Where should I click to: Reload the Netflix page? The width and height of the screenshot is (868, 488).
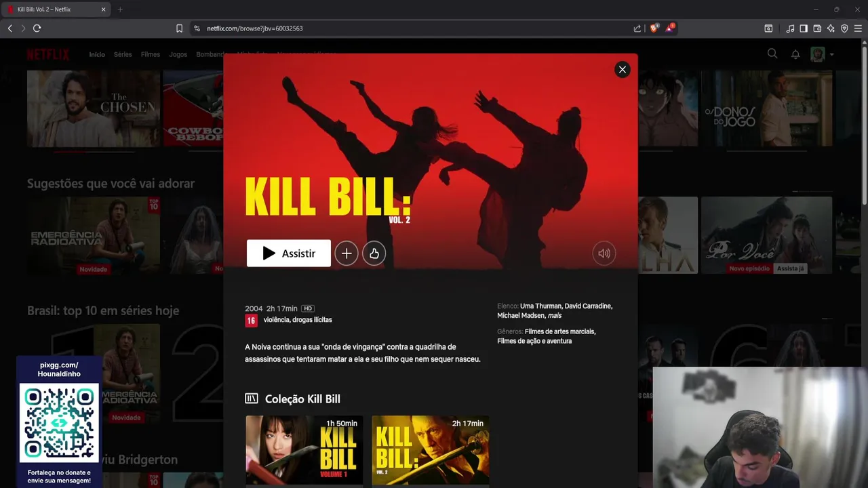coord(37,28)
